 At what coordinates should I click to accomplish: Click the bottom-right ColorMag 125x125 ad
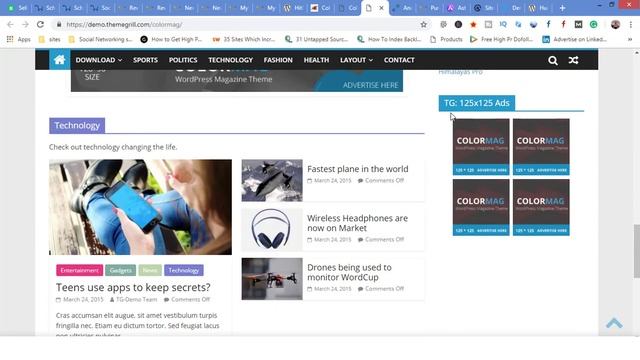pos(541,207)
